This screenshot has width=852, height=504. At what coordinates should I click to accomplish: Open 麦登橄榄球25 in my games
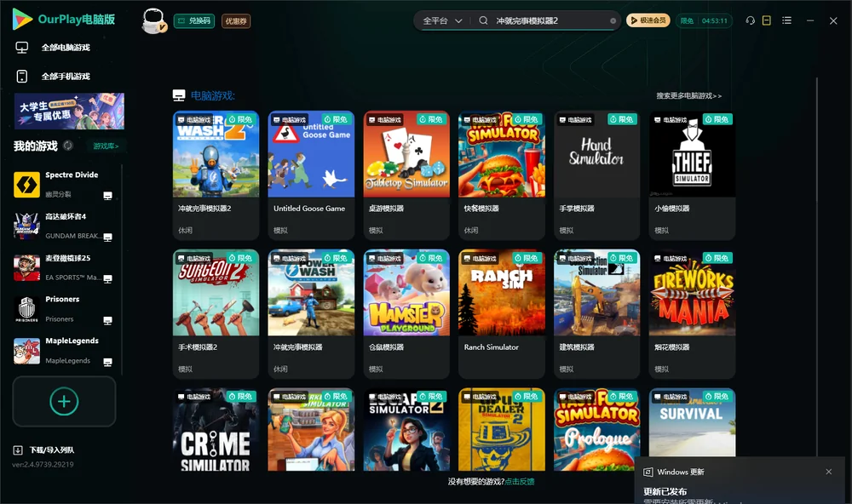pyautogui.click(x=63, y=267)
